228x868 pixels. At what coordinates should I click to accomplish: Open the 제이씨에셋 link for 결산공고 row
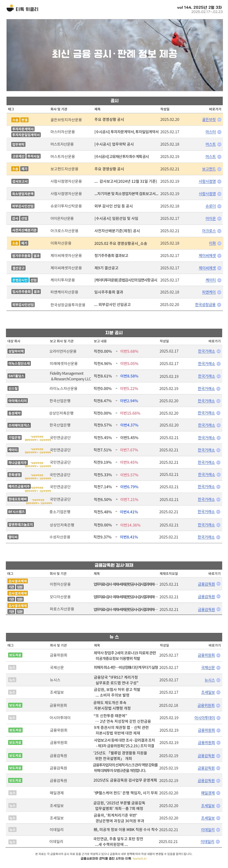click(207, 268)
